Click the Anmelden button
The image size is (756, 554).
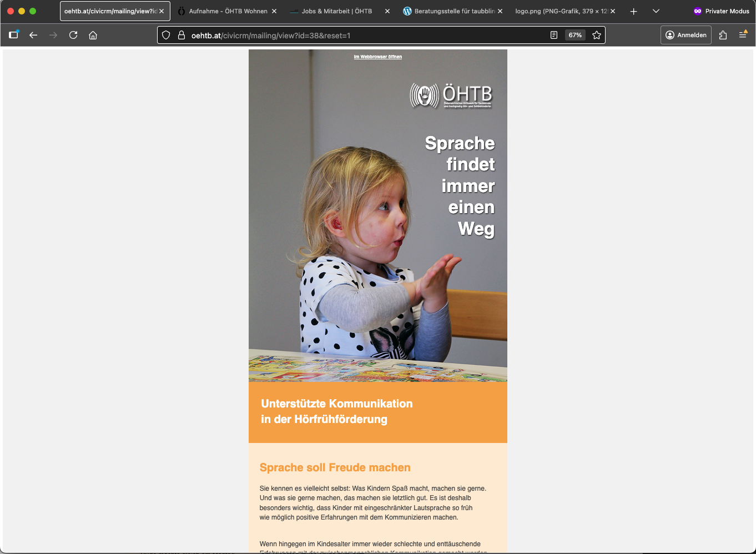(686, 35)
